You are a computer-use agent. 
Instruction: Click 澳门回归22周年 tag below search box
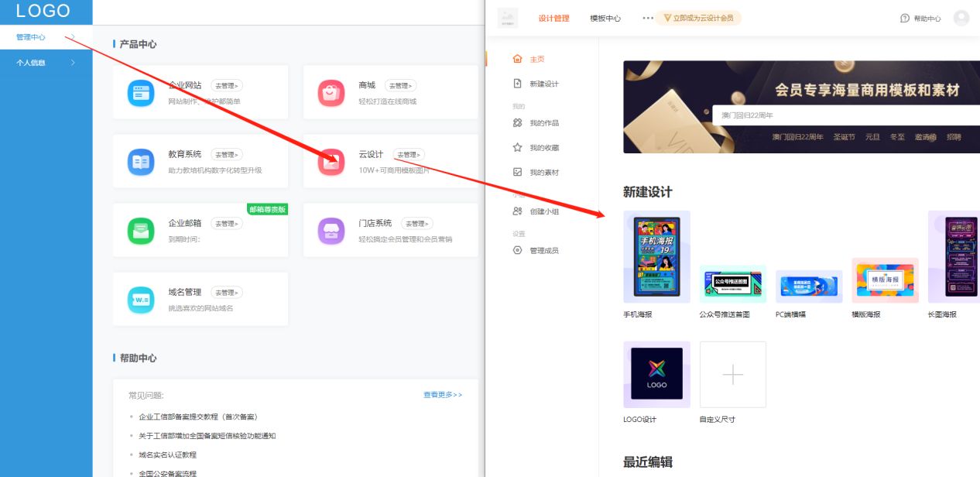(x=797, y=136)
